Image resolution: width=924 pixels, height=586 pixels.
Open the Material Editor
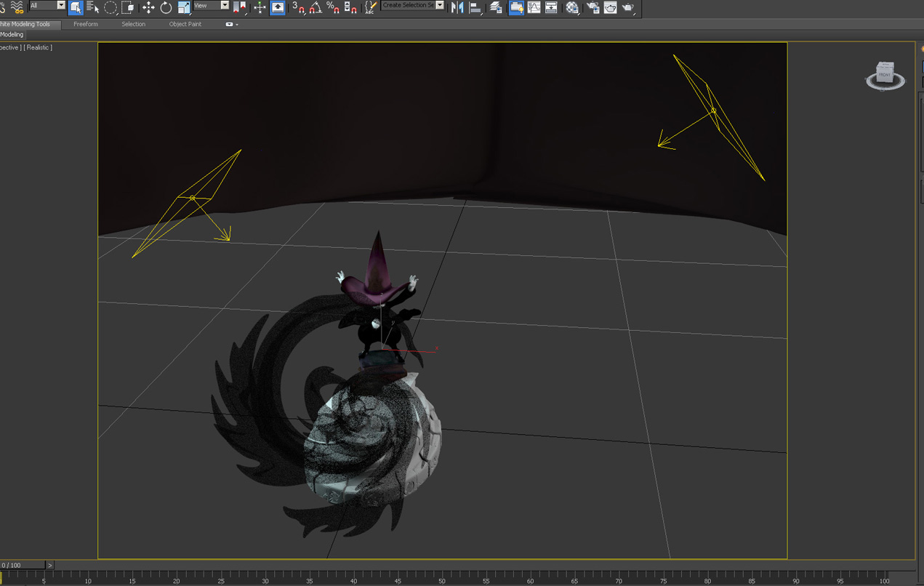[572, 7]
